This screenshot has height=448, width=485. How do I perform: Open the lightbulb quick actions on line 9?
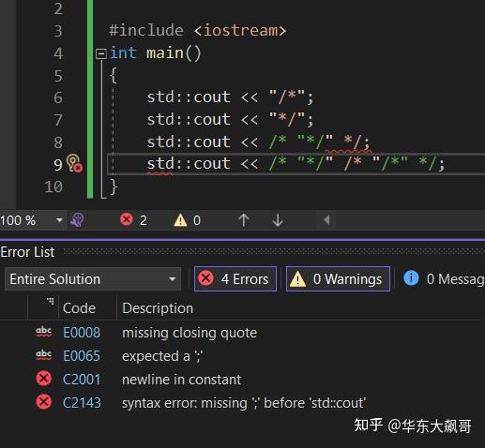pyautogui.click(x=74, y=163)
